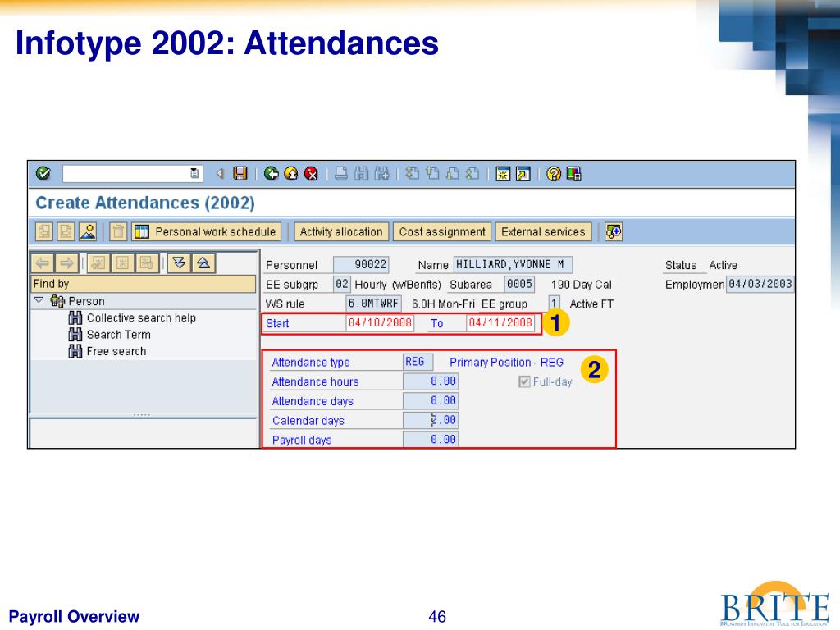The image size is (840, 630).
Task: Click the To date field 04/11/2008
Action: click(x=500, y=323)
